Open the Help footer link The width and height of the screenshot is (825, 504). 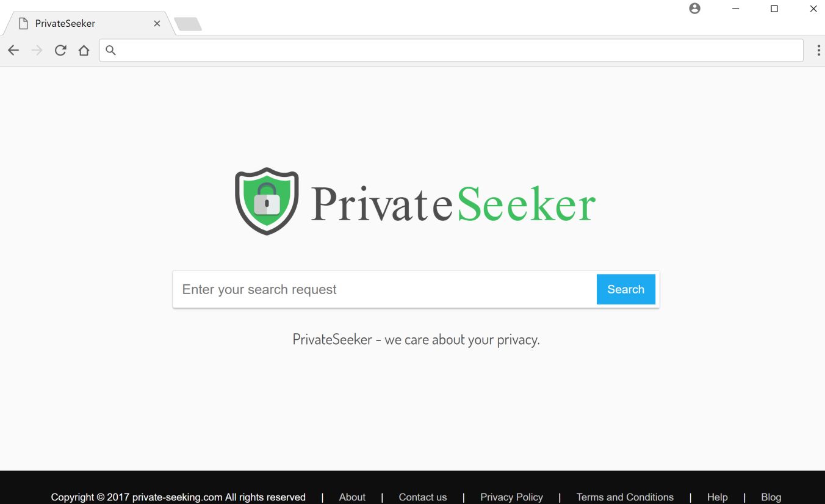[717, 497]
